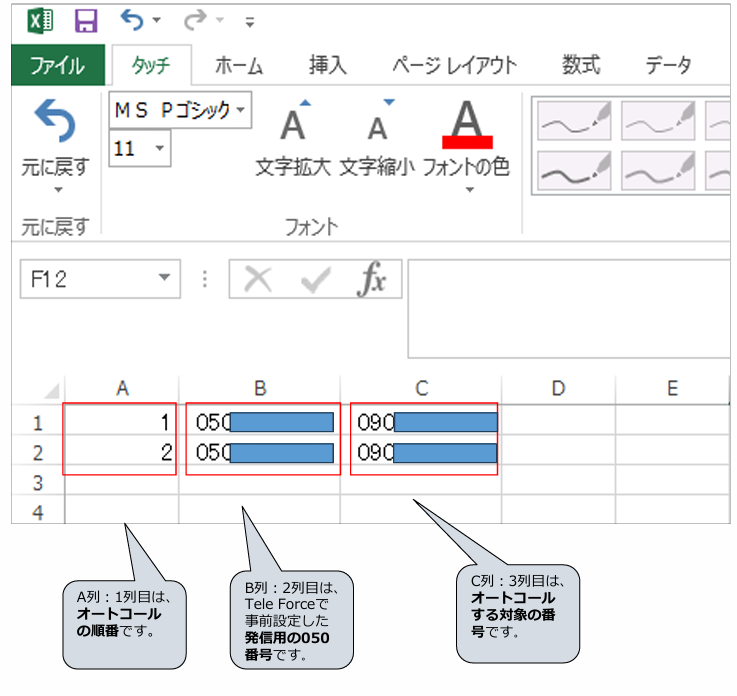Viewport: 737px width, 696px height.
Task: Undo using the quick access arrow
Action: coord(132,21)
